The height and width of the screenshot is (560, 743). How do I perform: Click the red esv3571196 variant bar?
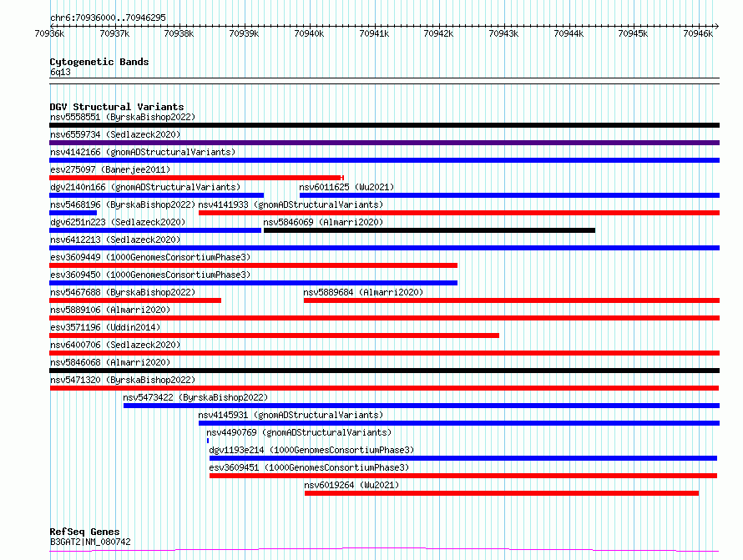(x=275, y=335)
